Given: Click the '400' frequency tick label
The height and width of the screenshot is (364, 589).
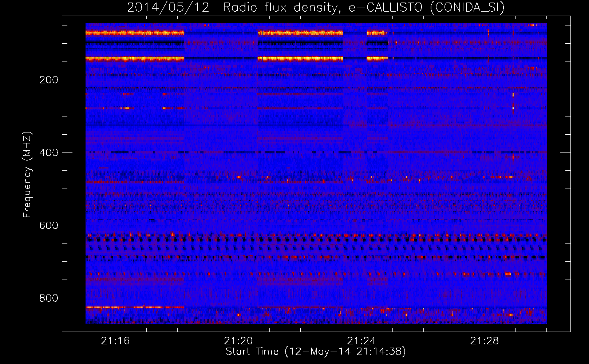Looking at the screenshot, I should pos(49,153).
